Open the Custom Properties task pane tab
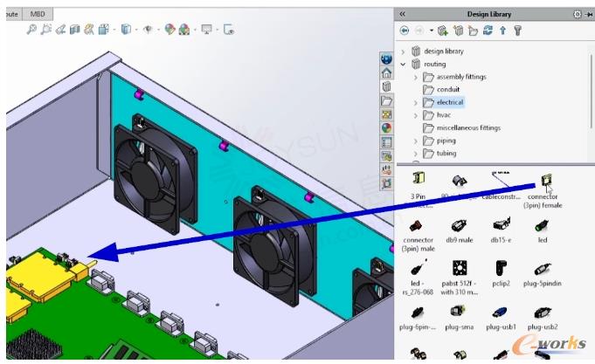 click(x=386, y=142)
